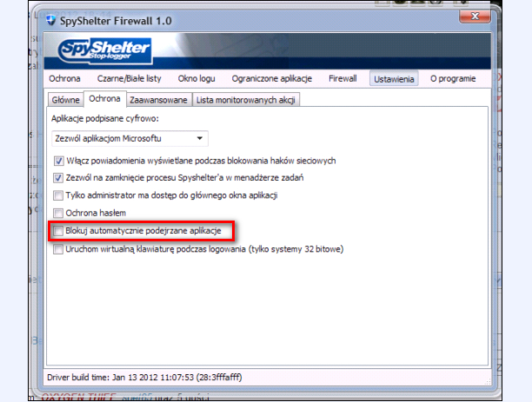Tick the Ochrona hasłem checkbox
The width and height of the screenshot is (532, 402).
tap(59, 213)
